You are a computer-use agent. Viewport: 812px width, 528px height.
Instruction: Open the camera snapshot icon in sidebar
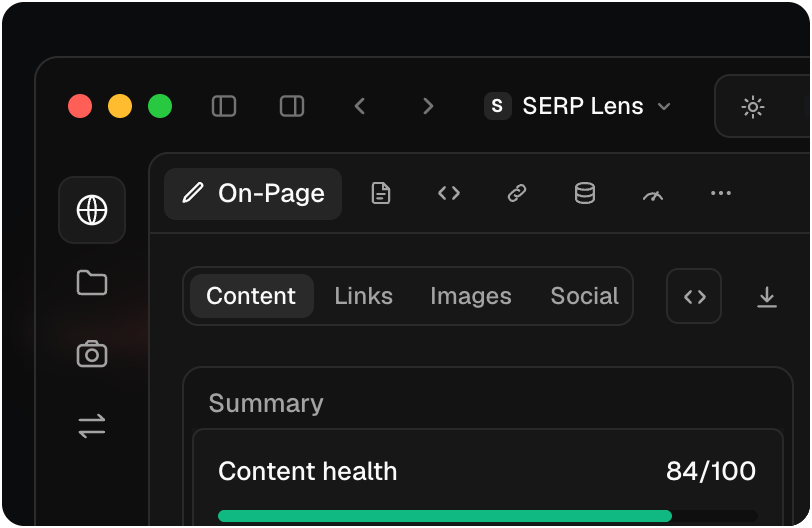coord(92,354)
